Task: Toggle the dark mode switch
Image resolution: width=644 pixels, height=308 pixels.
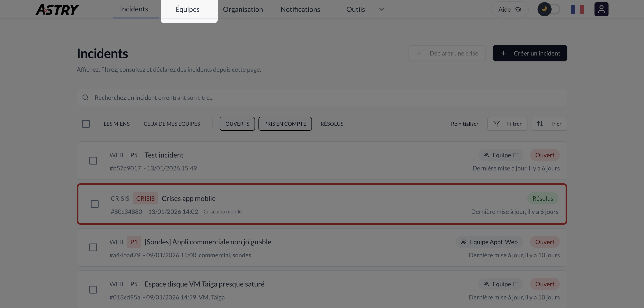Action: coord(549,9)
